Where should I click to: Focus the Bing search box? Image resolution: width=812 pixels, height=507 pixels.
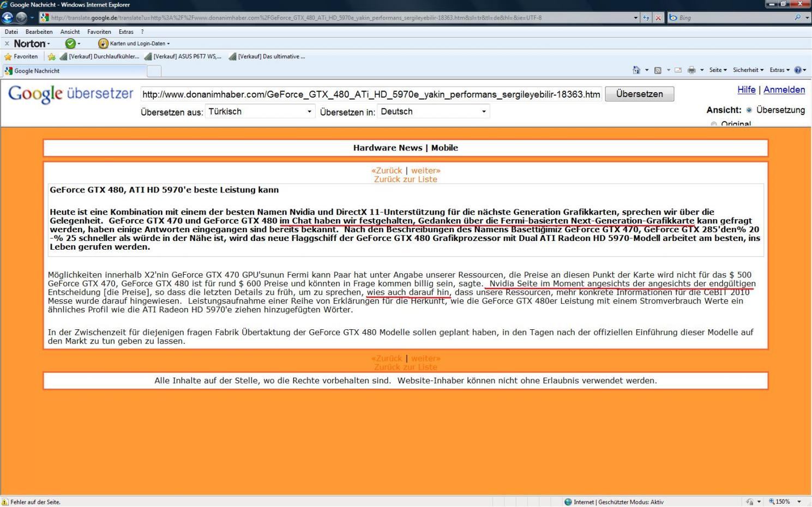pyautogui.click(x=730, y=17)
